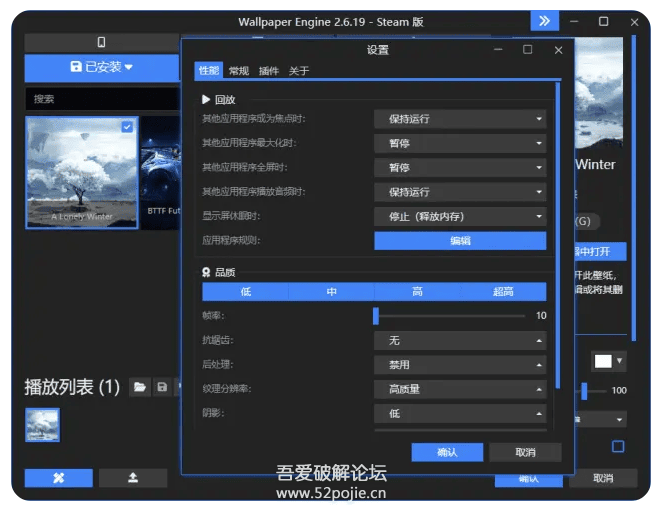Click the settings dialog vertical scrollbar

557,235
